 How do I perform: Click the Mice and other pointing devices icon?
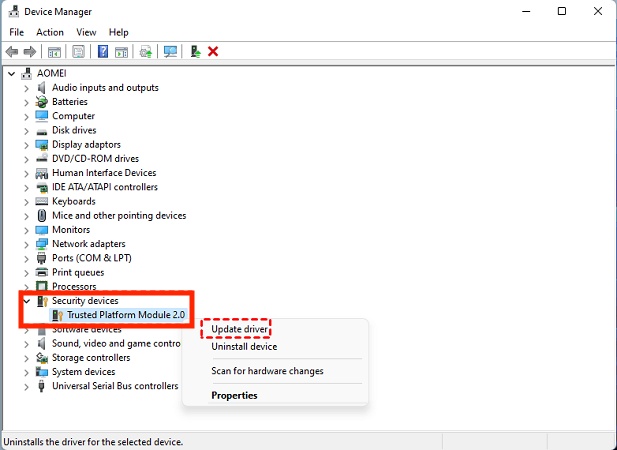click(41, 216)
